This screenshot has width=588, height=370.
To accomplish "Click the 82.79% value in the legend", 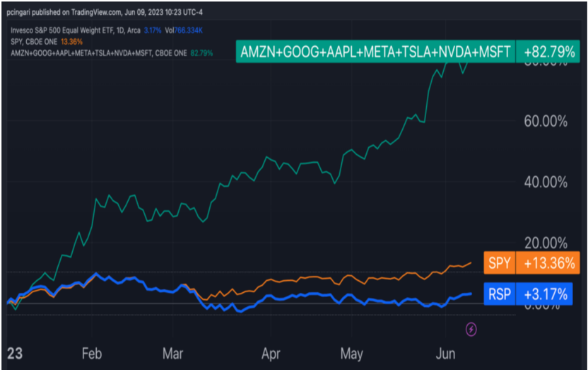I will tap(201, 53).
